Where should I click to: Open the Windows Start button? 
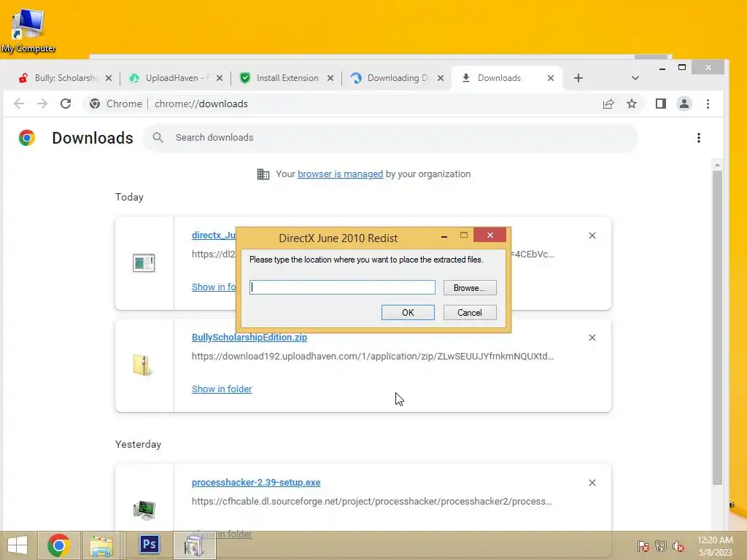click(18, 545)
